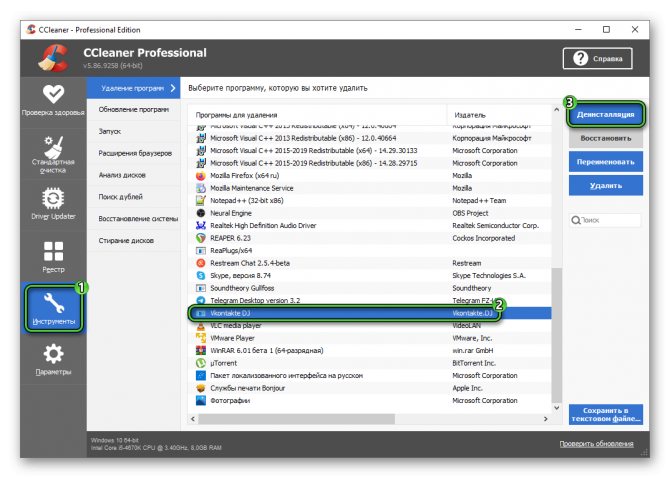Click the BitTorrent Inc. publisher cell
Image resolution: width=670 pixels, height=478 pixels.
474,363
